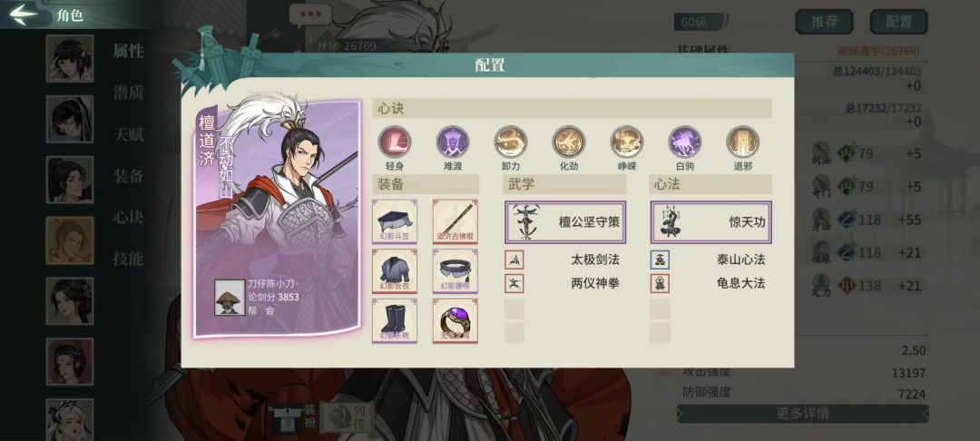The height and width of the screenshot is (441, 980).
Task: Expand 更多详情 details bar
Action: point(802,414)
